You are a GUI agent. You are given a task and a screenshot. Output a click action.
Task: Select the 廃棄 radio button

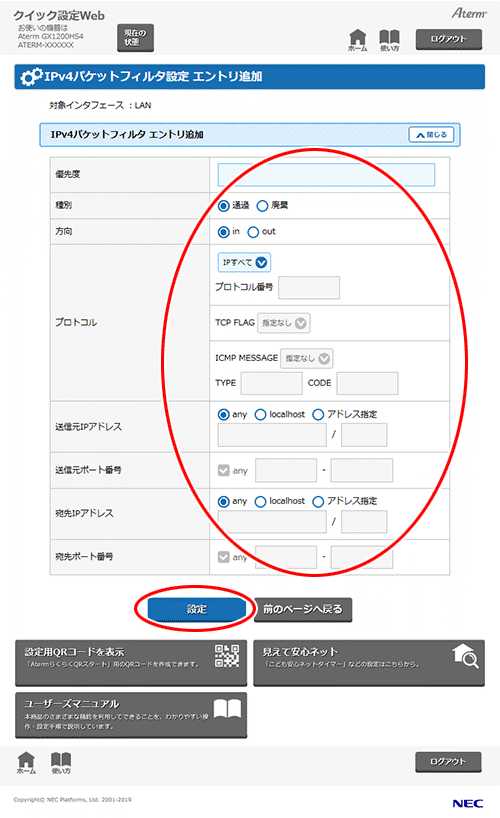[263, 206]
